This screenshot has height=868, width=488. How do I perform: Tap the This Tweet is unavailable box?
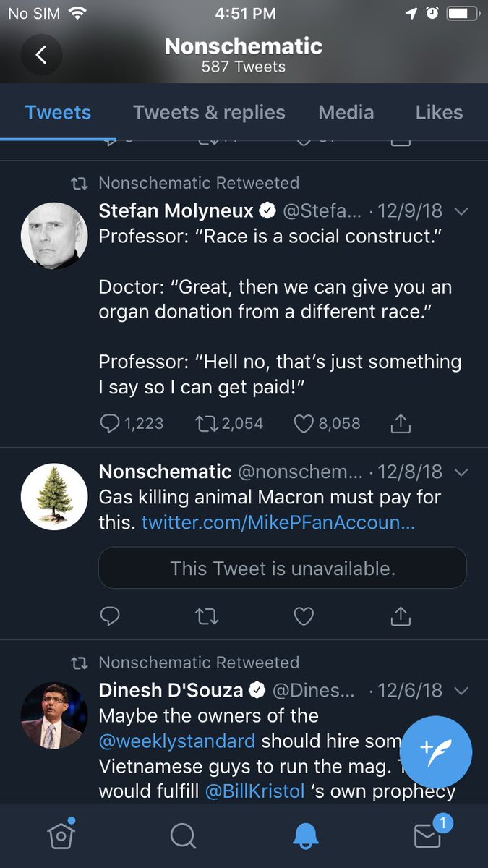[283, 568]
